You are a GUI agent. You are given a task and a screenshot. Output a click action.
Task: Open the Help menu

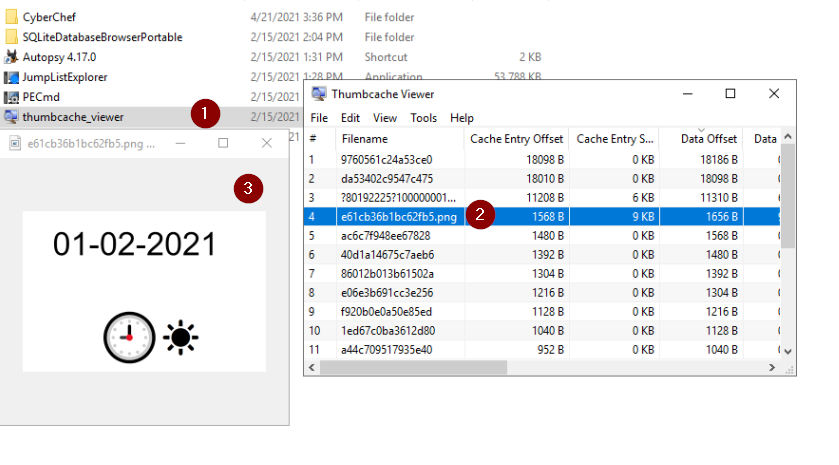pyautogui.click(x=462, y=118)
